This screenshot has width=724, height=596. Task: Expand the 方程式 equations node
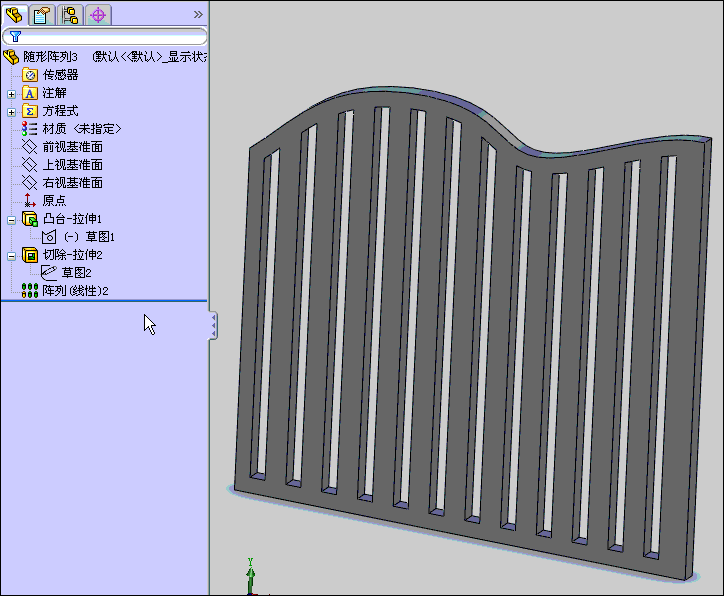point(12,112)
